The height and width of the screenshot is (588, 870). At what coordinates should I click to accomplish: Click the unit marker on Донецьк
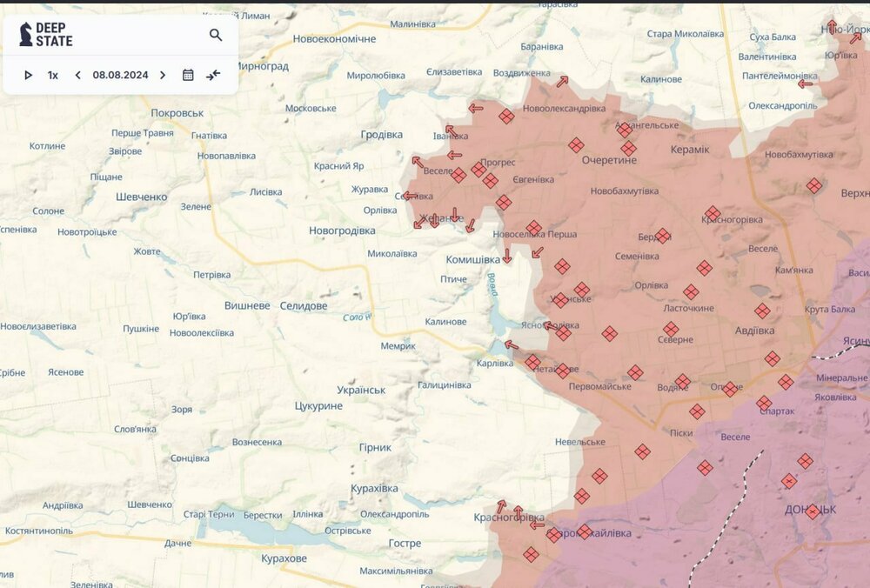[813, 511]
